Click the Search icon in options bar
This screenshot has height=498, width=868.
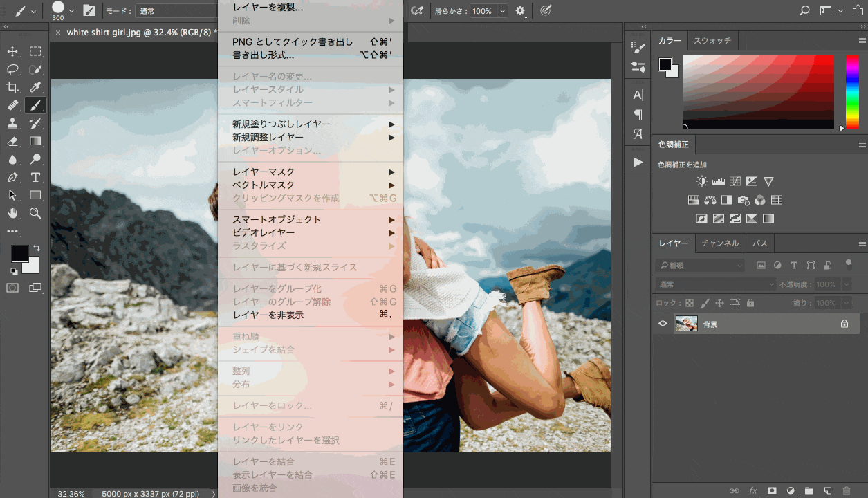(804, 11)
